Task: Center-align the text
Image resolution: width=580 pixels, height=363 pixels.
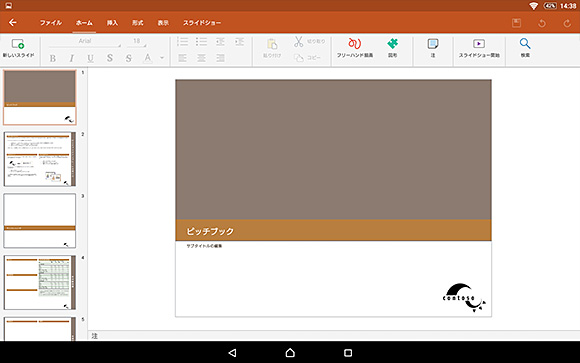Action: pyautogui.click(x=201, y=58)
